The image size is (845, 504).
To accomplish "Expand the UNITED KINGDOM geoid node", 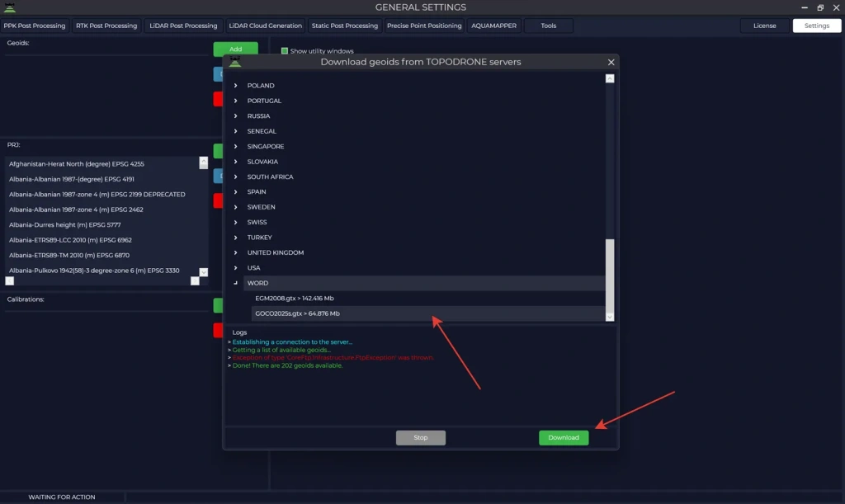I will pyautogui.click(x=236, y=253).
